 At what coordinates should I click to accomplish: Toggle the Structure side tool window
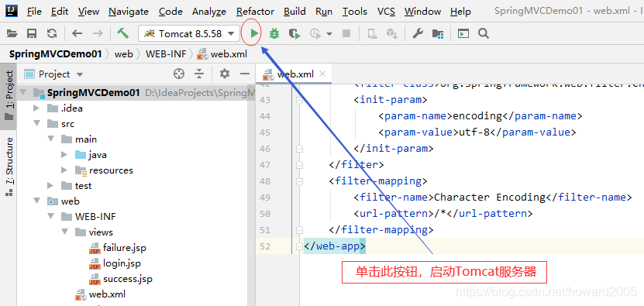[x=9, y=167]
